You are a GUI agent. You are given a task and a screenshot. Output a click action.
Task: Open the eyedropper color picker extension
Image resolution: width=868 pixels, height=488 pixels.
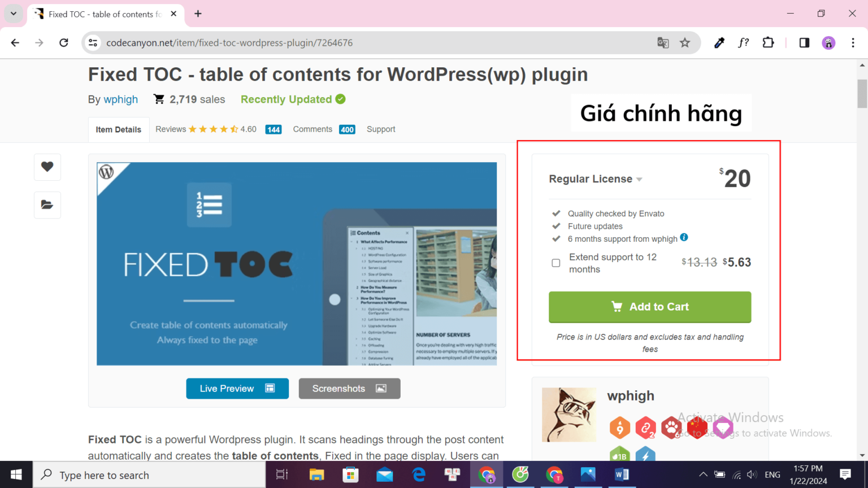[x=719, y=43]
